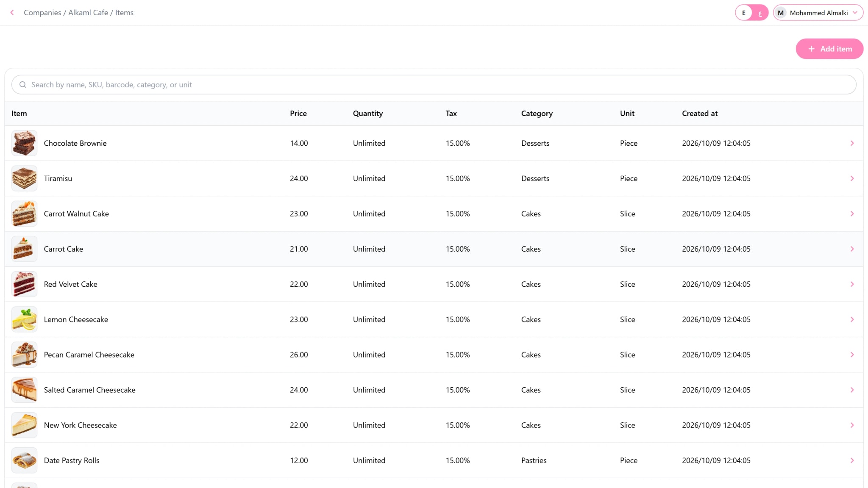Click the Price column header
The height and width of the screenshot is (488, 868).
(x=298, y=113)
